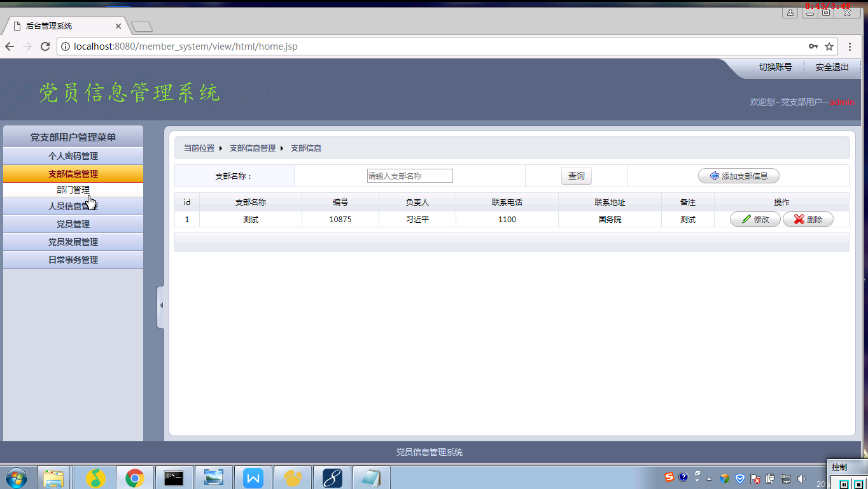Click the address bar URL
Viewport: 868px width, 489px height.
click(x=185, y=46)
